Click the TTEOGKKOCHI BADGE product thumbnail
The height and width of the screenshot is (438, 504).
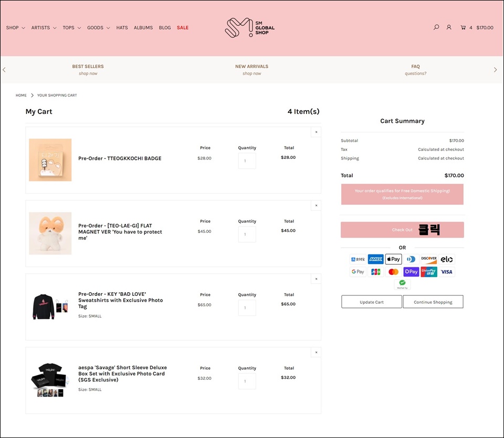(50, 160)
